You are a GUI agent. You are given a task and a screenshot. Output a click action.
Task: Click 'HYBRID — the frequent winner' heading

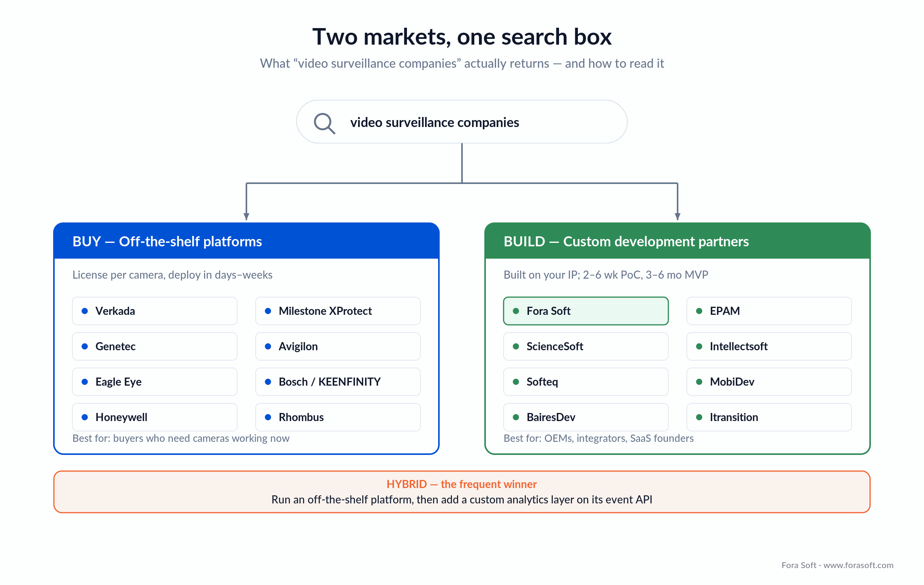coord(462,484)
